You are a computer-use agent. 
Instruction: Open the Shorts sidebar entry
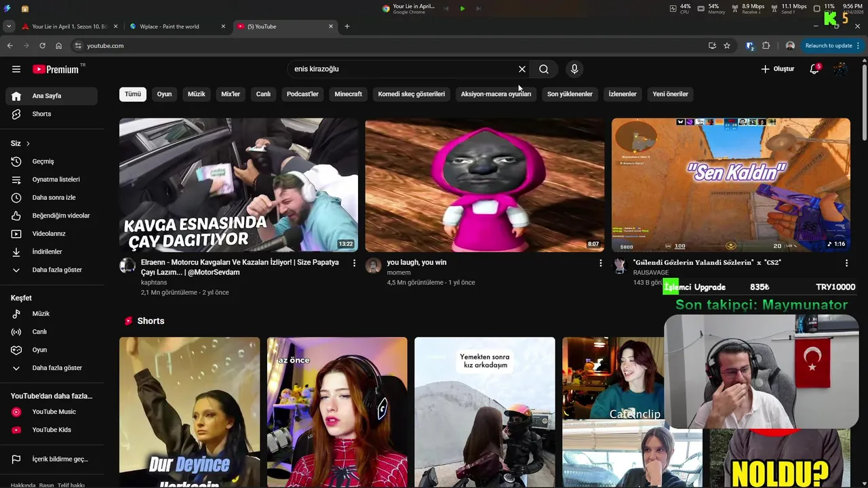[52, 114]
